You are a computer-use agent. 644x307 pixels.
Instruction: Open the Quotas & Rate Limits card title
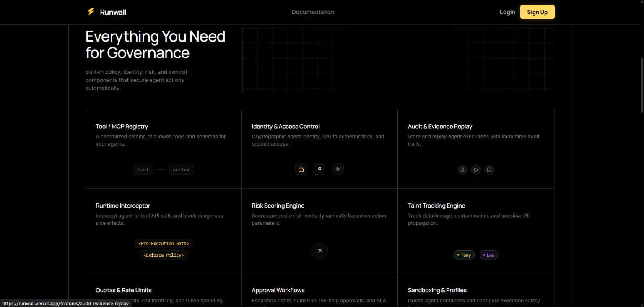(x=124, y=290)
